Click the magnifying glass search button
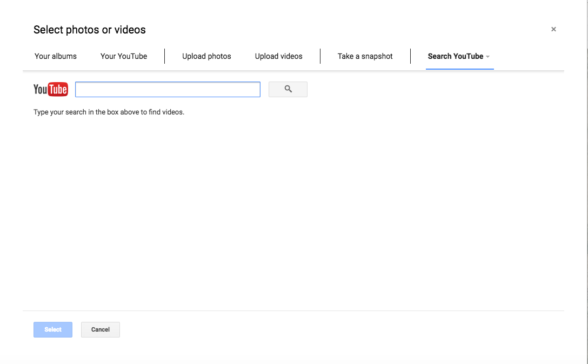 click(288, 89)
